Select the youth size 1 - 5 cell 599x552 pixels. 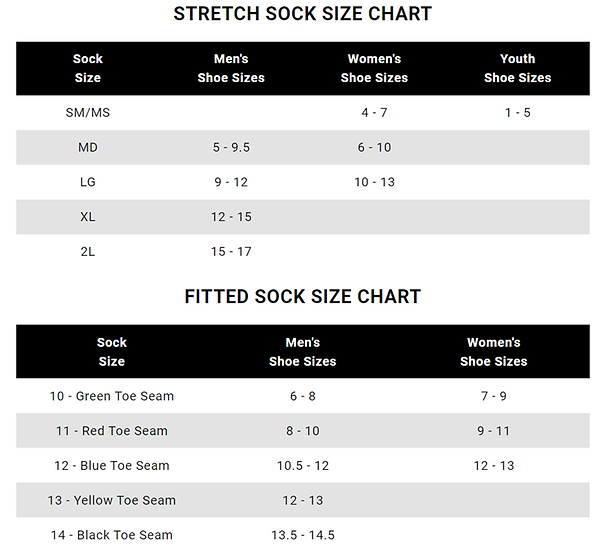[518, 113]
